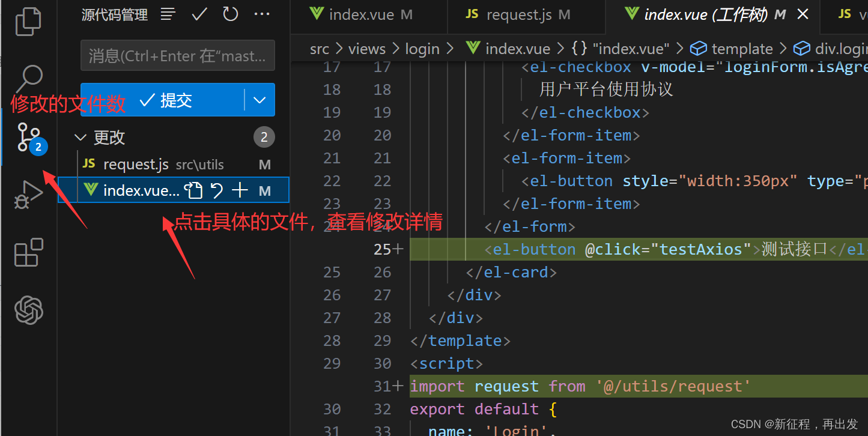Click added line 31 import request

(x=639, y=386)
